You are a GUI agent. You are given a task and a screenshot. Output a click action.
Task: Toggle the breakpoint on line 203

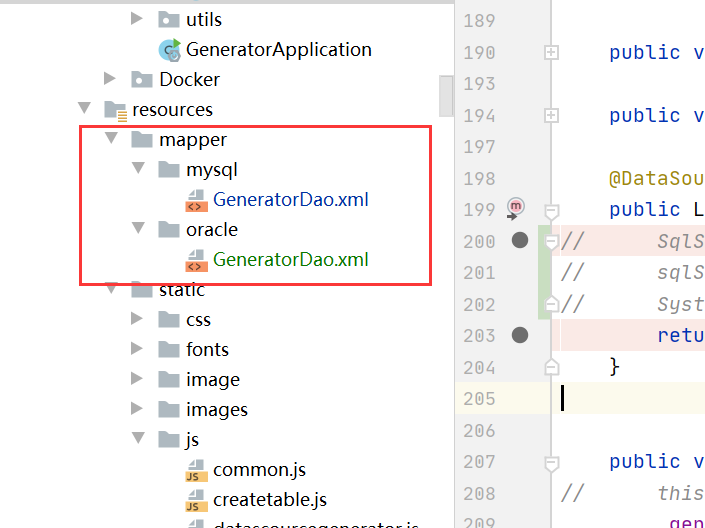point(519,335)
